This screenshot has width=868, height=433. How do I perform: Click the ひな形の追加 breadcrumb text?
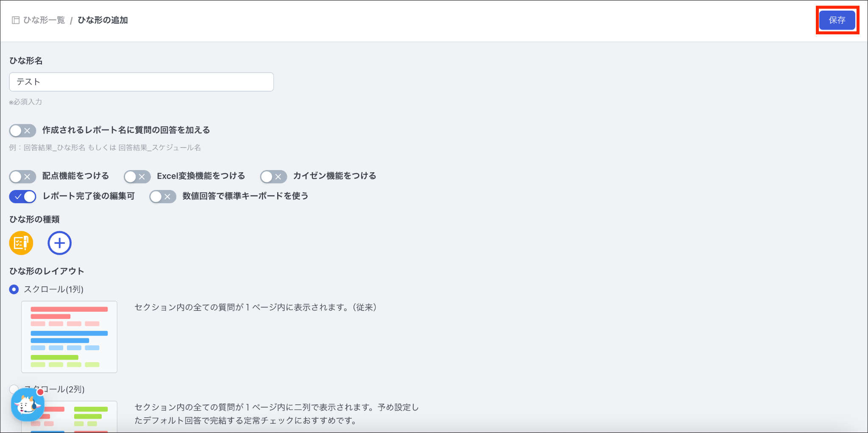click(103, 20)
